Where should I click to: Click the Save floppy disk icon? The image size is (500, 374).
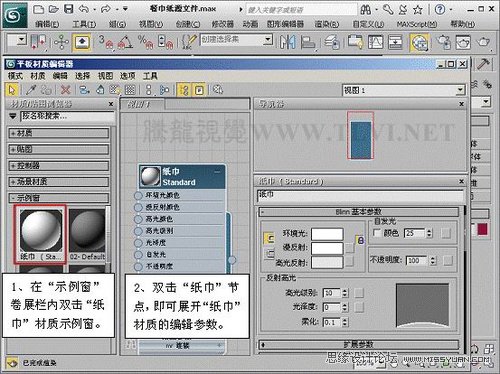[x=69, y=9]
